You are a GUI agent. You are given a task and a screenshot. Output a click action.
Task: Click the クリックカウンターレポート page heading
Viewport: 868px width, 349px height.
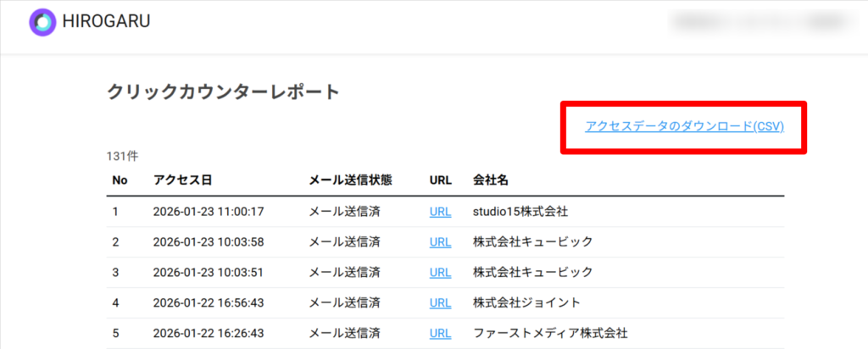223,92
